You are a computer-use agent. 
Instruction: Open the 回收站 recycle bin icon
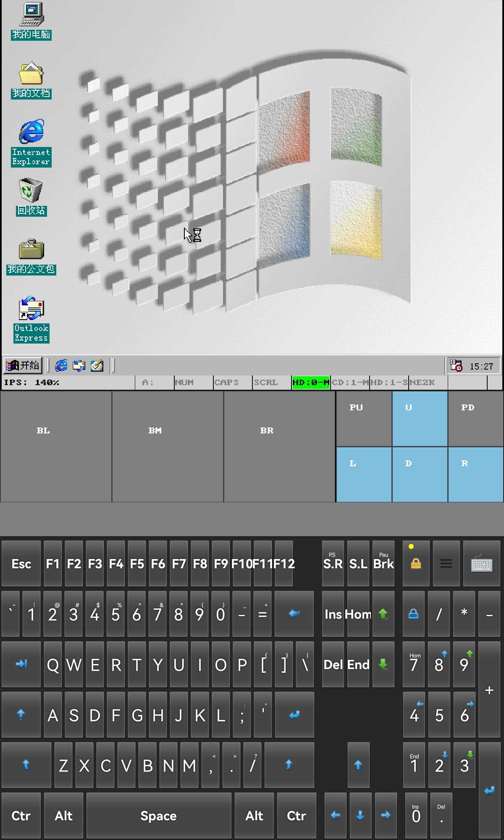coord(31,191)
